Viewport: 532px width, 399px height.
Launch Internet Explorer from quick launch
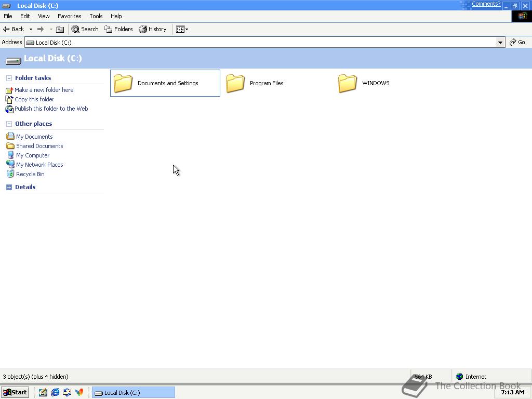click(55, 393)
